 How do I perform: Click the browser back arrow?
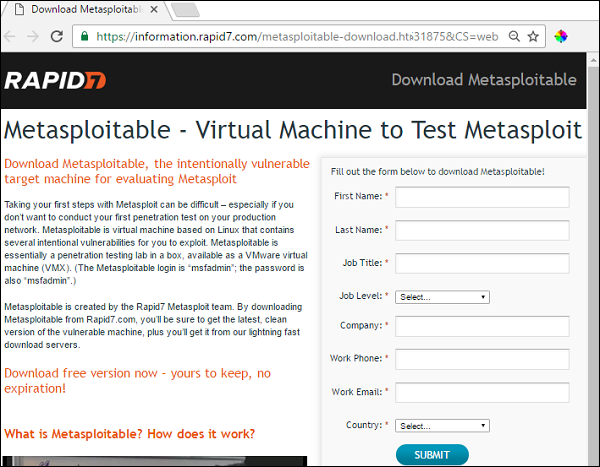click(10, 36)
